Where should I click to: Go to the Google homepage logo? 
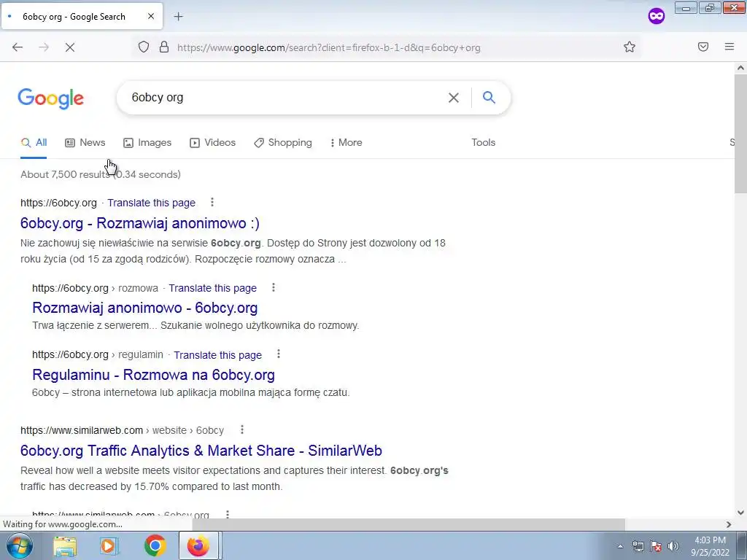pos(51,98)
